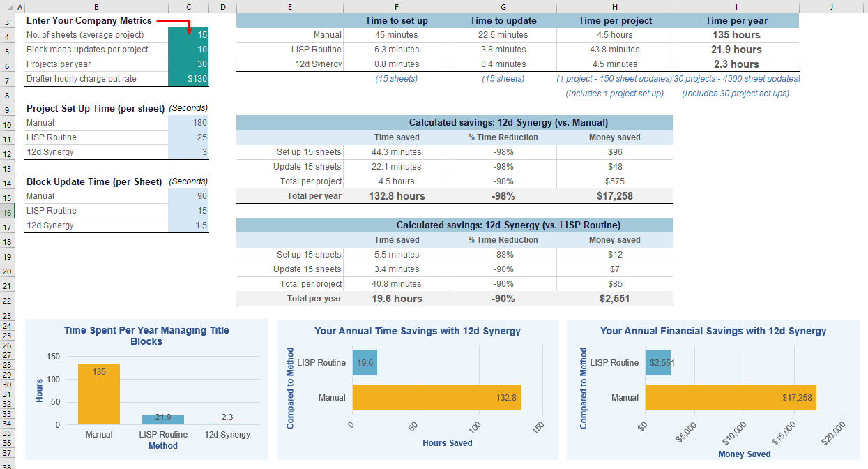Select the orange Manual bar showing 135
This screenshot has width=868, height=469.
coord(99,394)
